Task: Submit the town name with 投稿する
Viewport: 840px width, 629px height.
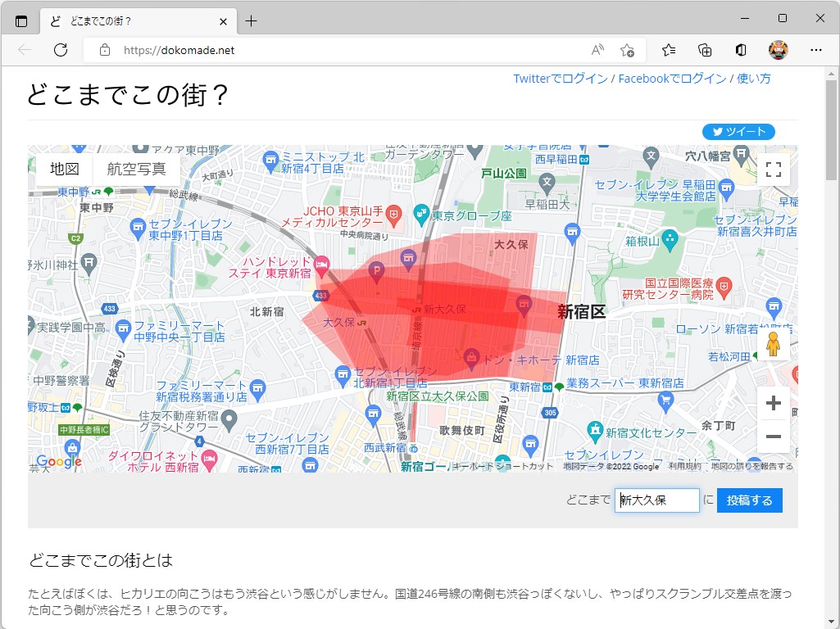Action: [748, 500]
